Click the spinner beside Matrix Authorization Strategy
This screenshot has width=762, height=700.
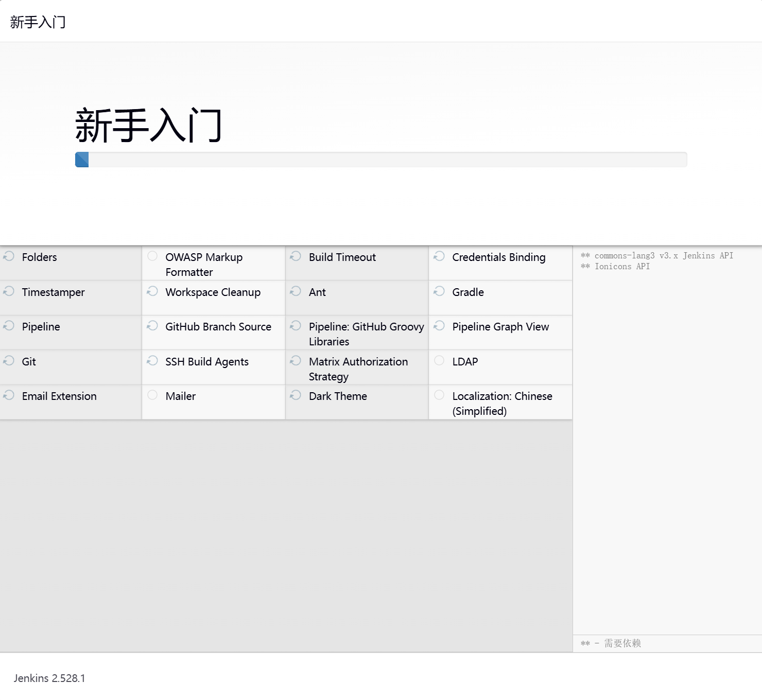click(296, 360)
